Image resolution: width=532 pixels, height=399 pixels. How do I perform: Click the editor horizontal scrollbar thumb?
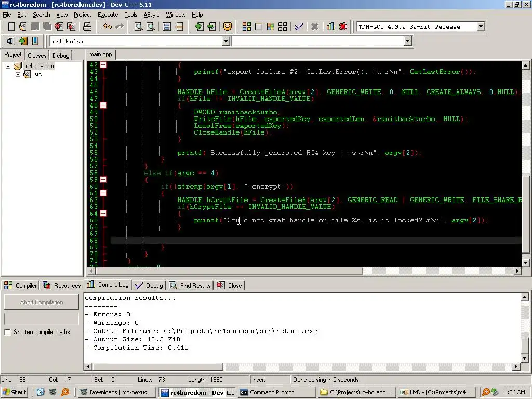[229, 271]
